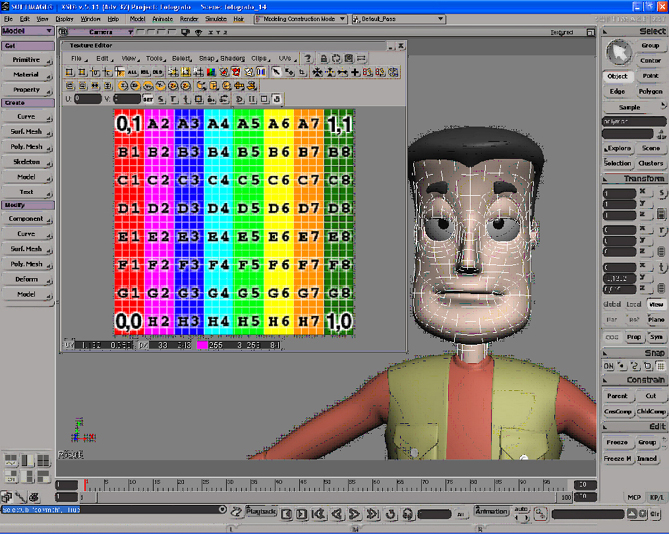
Task: Switch transform mode to Local
Action: 633,304
